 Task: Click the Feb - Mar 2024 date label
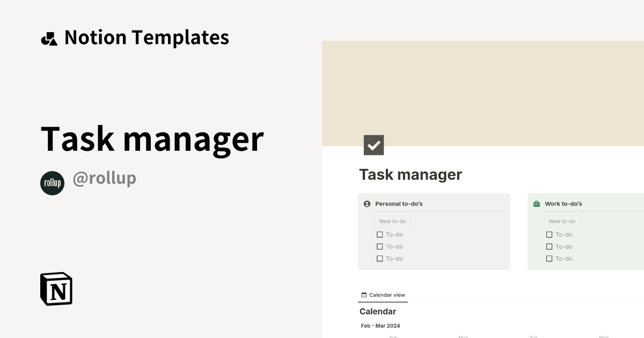pyautogui.click(x=380, y=325)
